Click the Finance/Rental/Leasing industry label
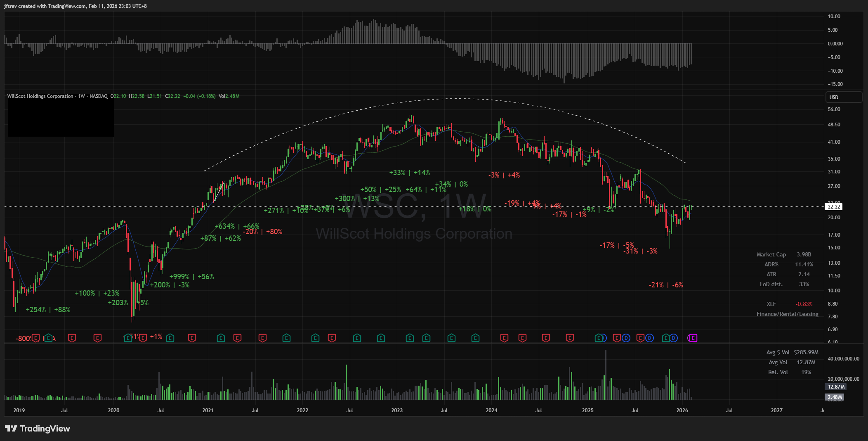 (x=788, y=314)
